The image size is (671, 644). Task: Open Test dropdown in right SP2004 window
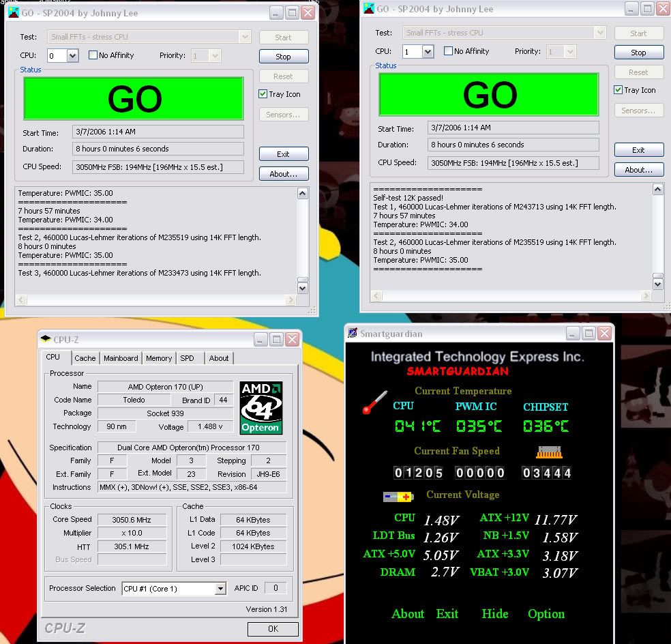pyautogui.click(x=600, y=33)
